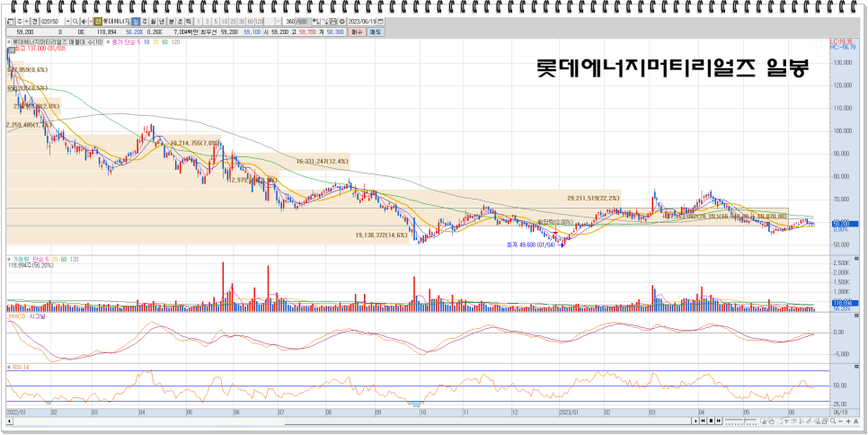868x435 pixels.
Task: Click the RSI 14 panel marker square
Action: (x=9, y=366)
